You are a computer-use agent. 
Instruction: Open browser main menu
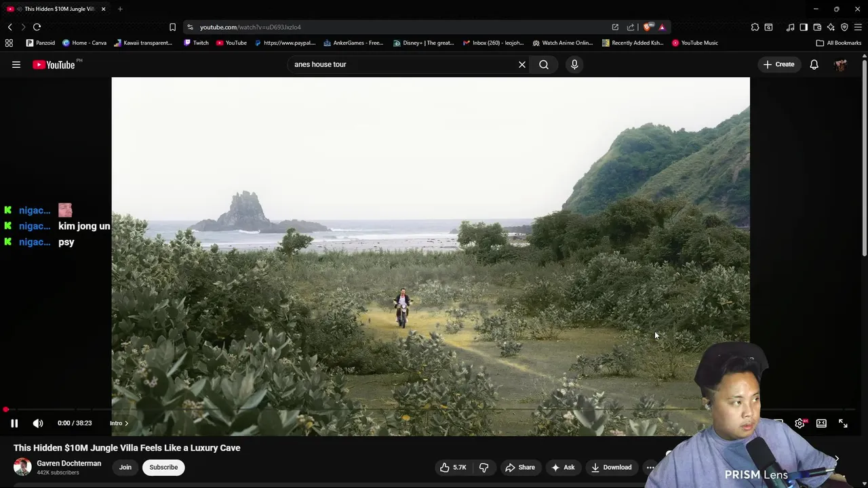pyautogui.click(x=858, y=27)
